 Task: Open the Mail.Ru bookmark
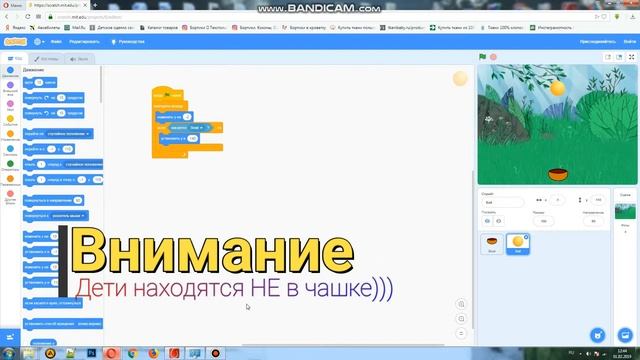(75, 28)
